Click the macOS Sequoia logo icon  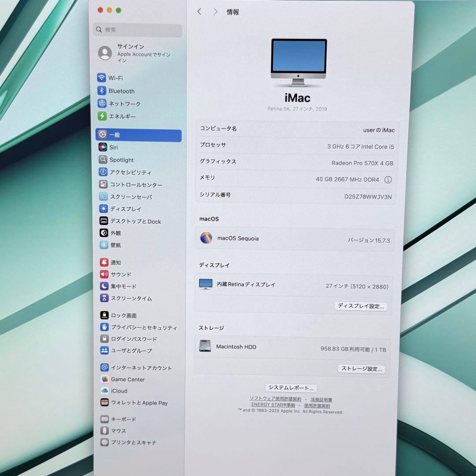pos(206,238)
